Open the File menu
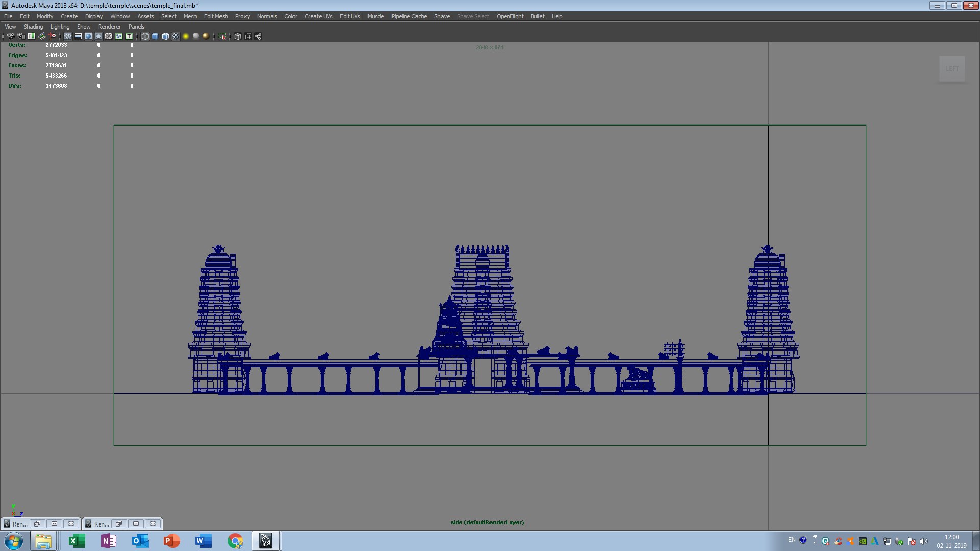 8,16
